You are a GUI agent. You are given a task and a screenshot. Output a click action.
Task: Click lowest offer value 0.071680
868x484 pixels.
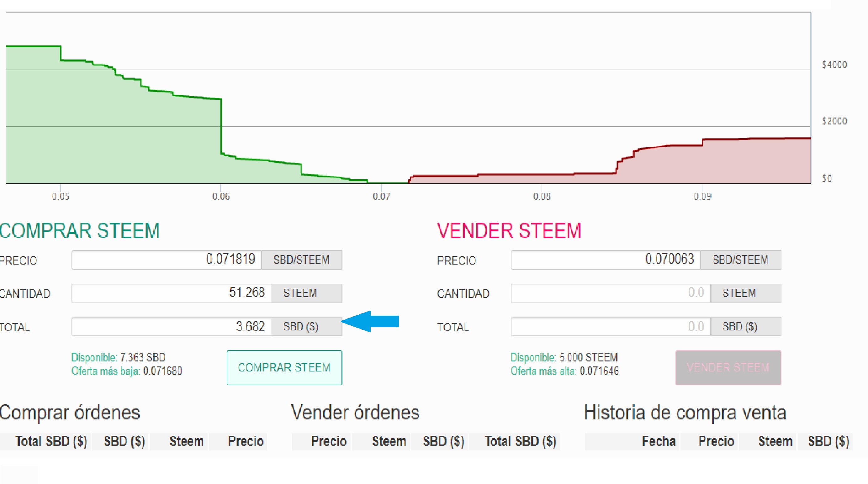pos(162,371)
